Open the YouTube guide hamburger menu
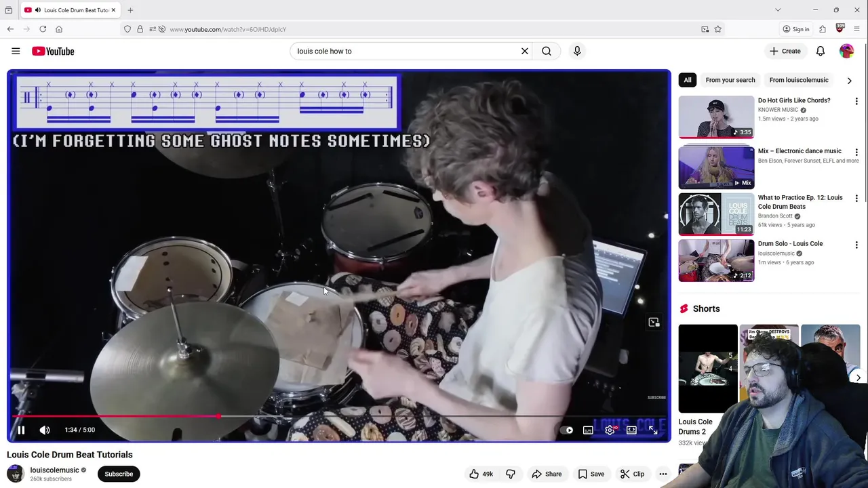 click(16, 51)
